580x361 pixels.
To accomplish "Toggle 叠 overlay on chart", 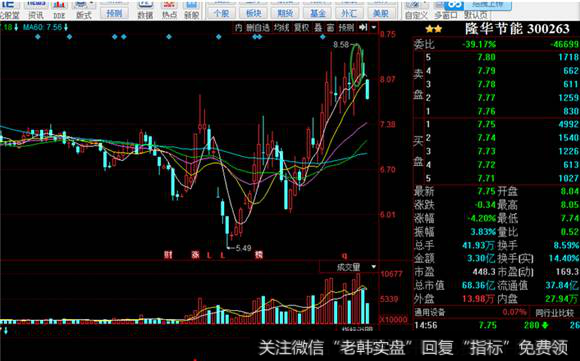I will coord(318,27).
